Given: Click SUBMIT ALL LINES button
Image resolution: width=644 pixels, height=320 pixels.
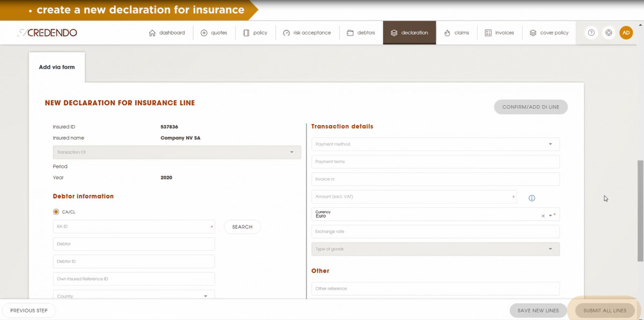Looking at the screenshot, I should click(605, 310).
